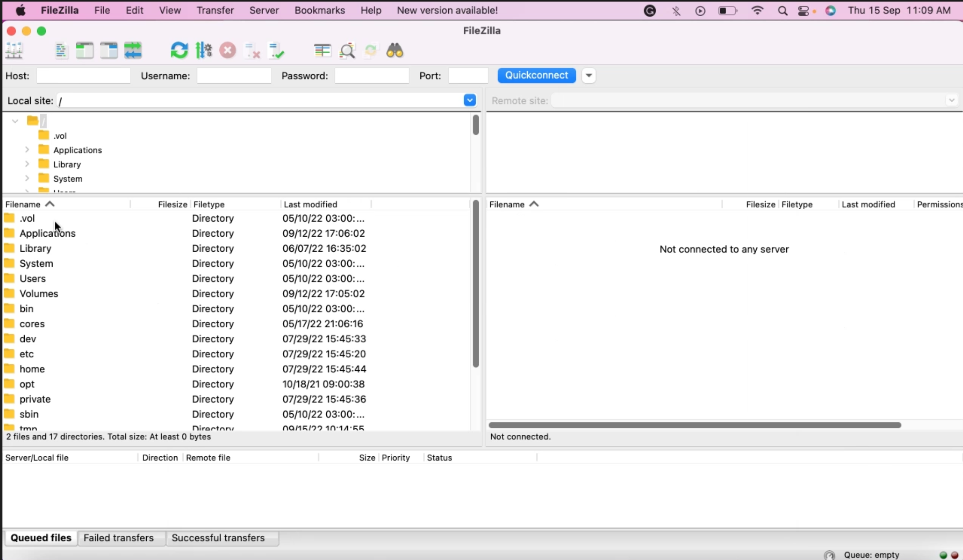Sort local files by Last modified
This screenshot has height=560, width=963.
coord(325,204)
